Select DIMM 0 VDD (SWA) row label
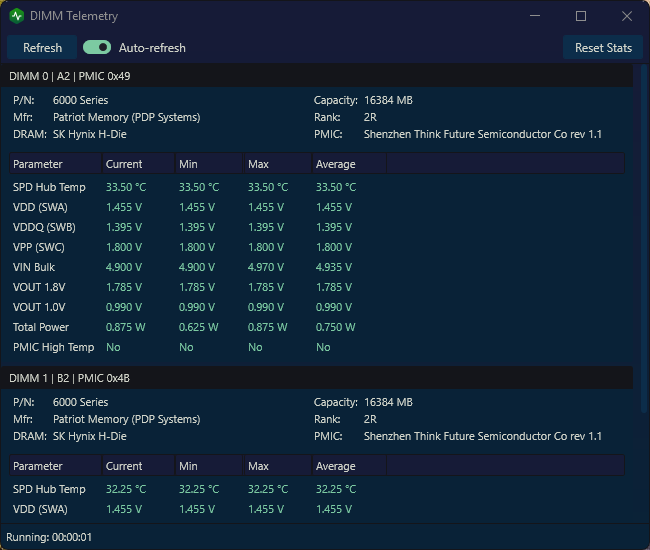 40,207
